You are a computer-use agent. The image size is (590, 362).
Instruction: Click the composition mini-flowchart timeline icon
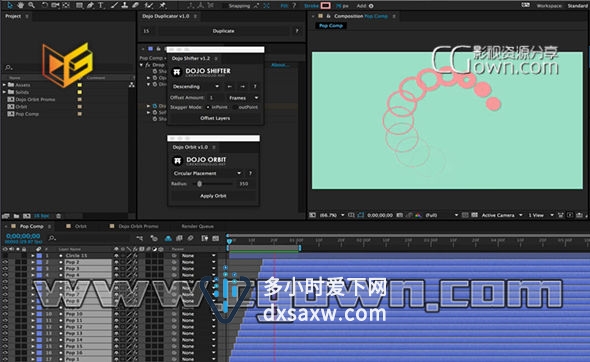140,238
